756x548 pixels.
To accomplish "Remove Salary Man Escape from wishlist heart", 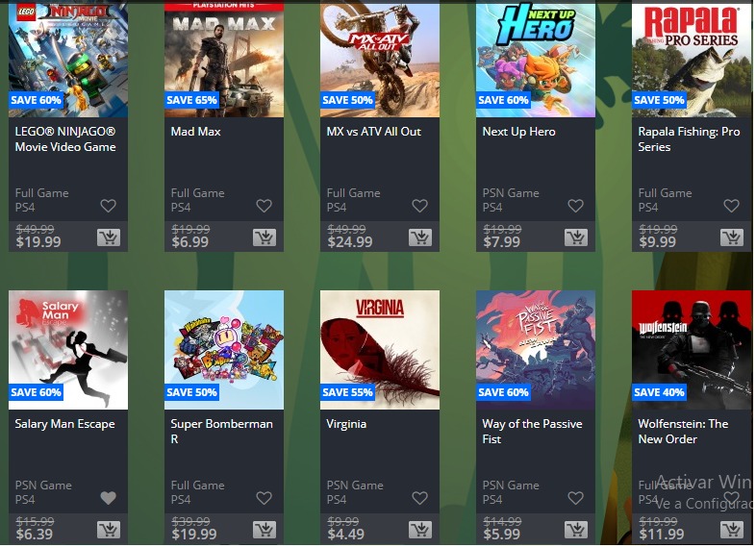I will (108, 498).
